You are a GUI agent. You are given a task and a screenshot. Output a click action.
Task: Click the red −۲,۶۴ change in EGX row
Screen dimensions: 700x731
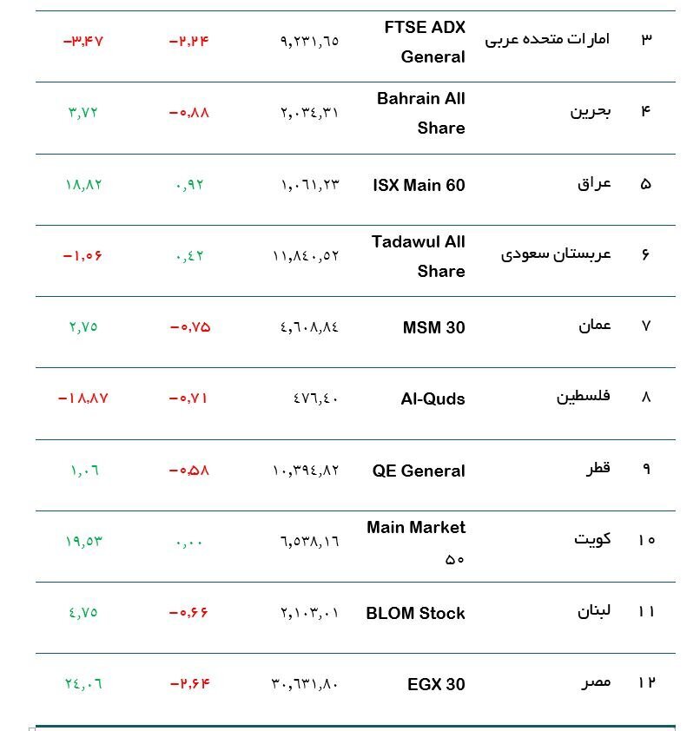click(189, 684)
